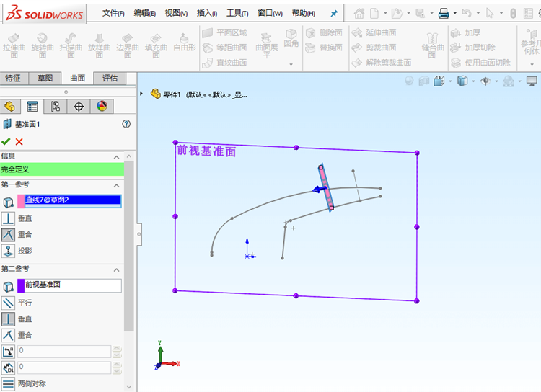Click the flip direction arrow on plane
The height and width of the screenshot is (392, 541).
coord(319,189)
